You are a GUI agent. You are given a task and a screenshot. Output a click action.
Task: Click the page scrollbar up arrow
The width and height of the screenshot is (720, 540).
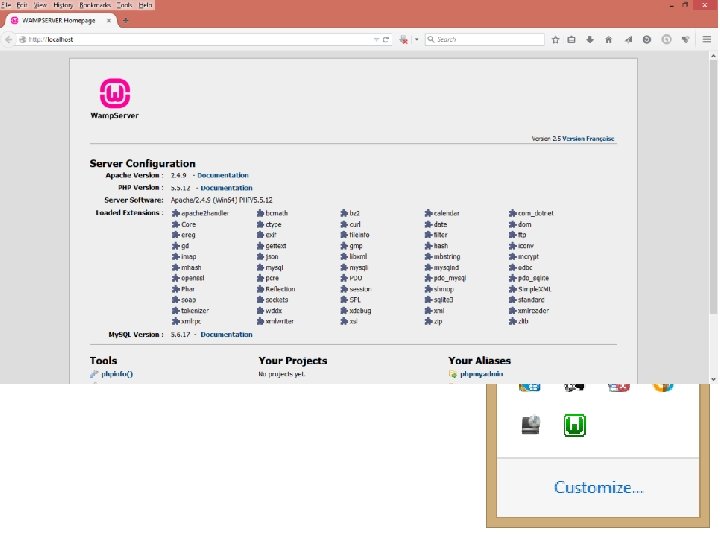click(x=713, y=56)
